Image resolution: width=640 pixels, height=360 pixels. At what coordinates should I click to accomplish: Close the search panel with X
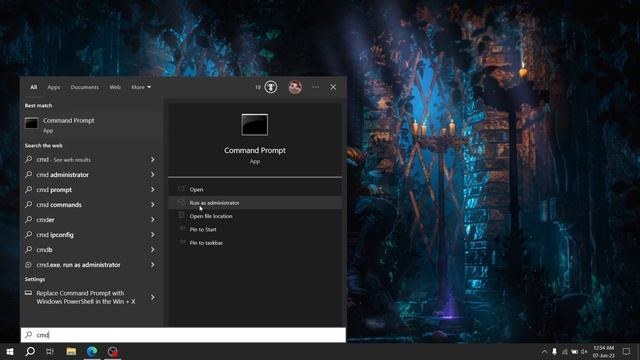333,87
